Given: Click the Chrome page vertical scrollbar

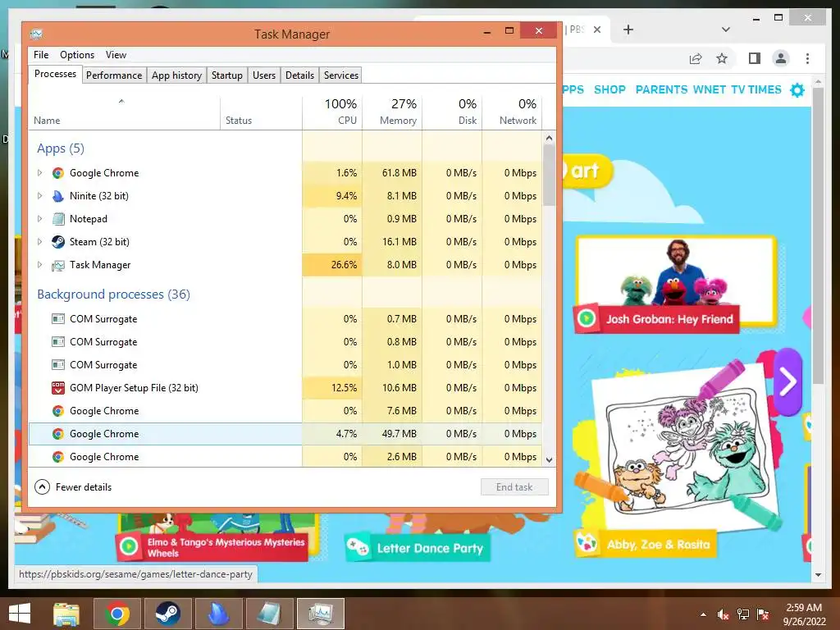Looking at the screenshot, I should 818,235.
